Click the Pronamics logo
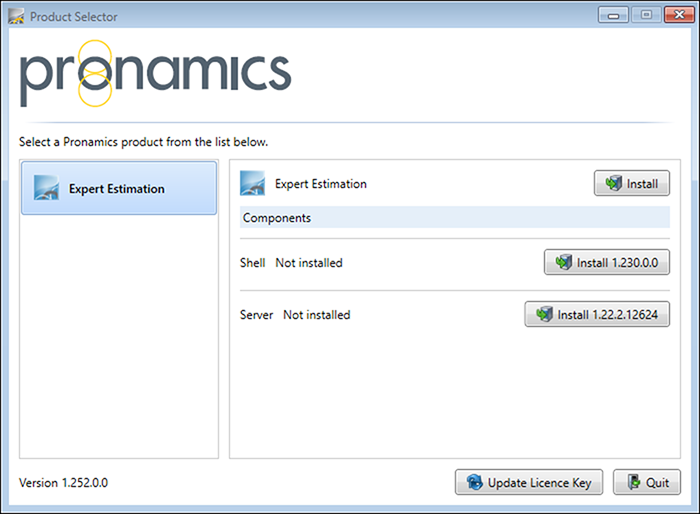 155,73
